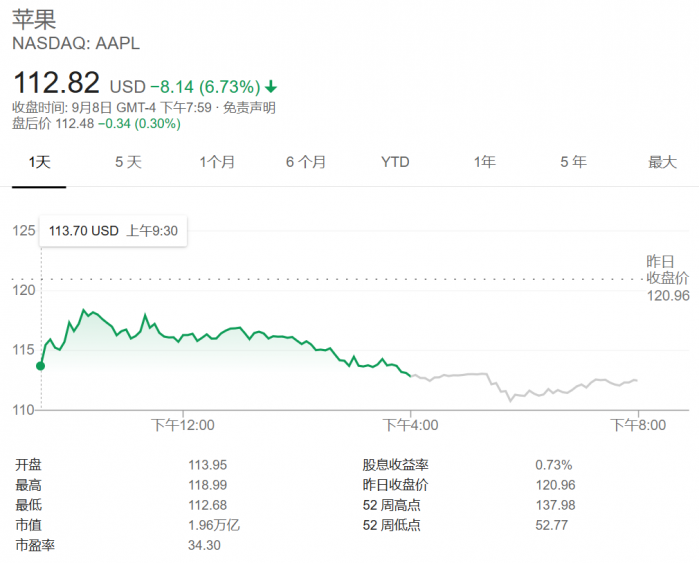Click the NASDAQ: AAPL ticker text
This screenshot has height=563, width=700.
pyautogui.click(x=76, y=44)
